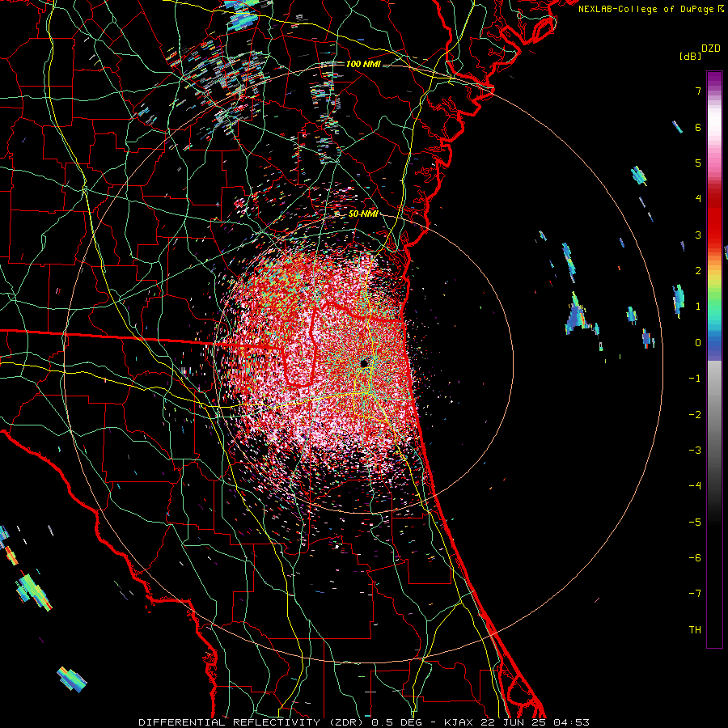Image resolution: width=728 pixels, height=728 pixels.
Task: Click the black radar site dot
Action: [x=365, y=363]
